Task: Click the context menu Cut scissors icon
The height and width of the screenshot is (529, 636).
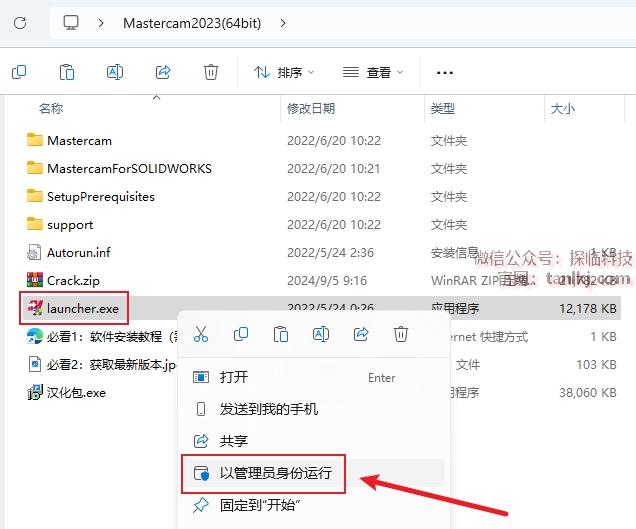Action: pyautogui.click(x=201, y=335)
